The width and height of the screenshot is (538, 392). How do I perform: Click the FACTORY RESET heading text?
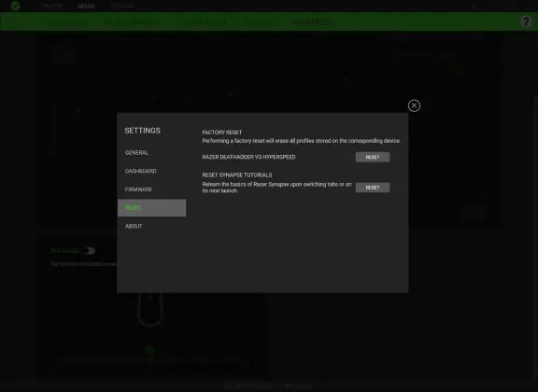pos(222,132)
